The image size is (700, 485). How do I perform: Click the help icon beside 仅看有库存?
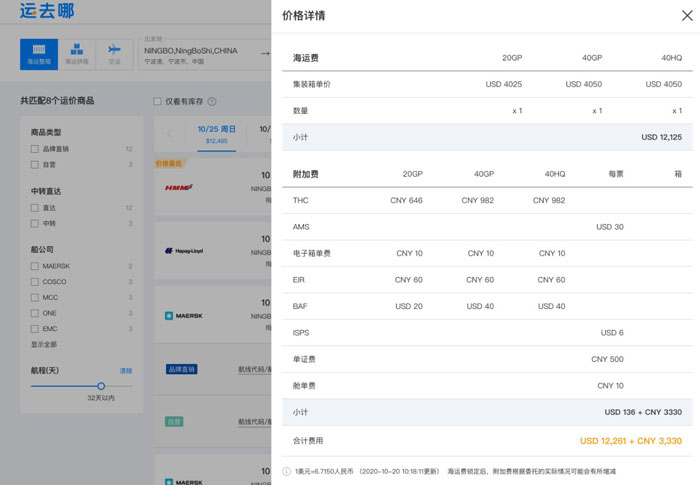point(212,102)
